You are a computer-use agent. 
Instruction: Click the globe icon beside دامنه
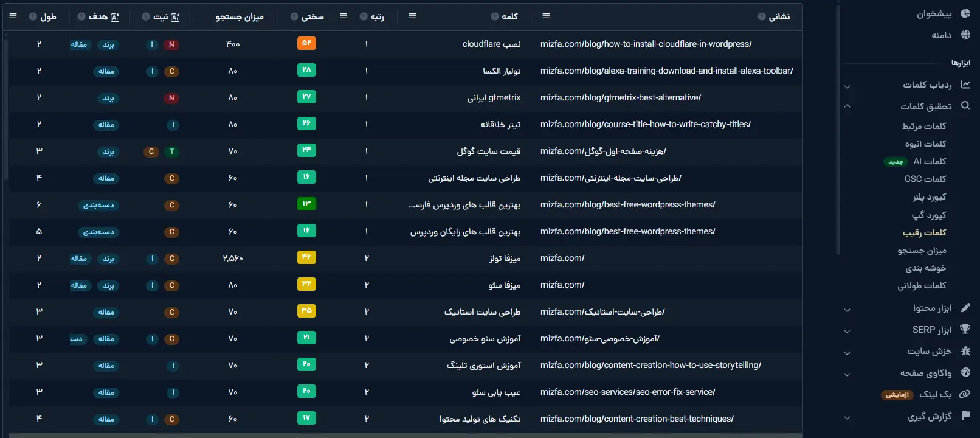[965, 35]
